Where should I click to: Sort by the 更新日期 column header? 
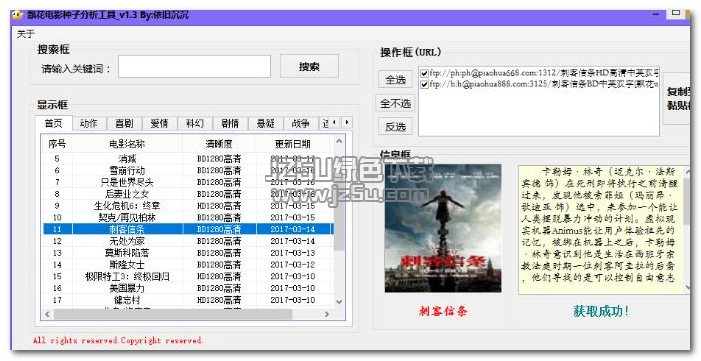[293, 144]
